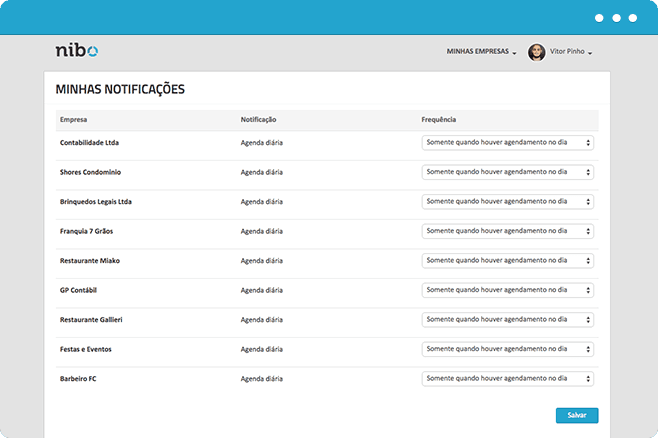
Task: Select the Barbeiro FC company name
Action: [78, 378]
